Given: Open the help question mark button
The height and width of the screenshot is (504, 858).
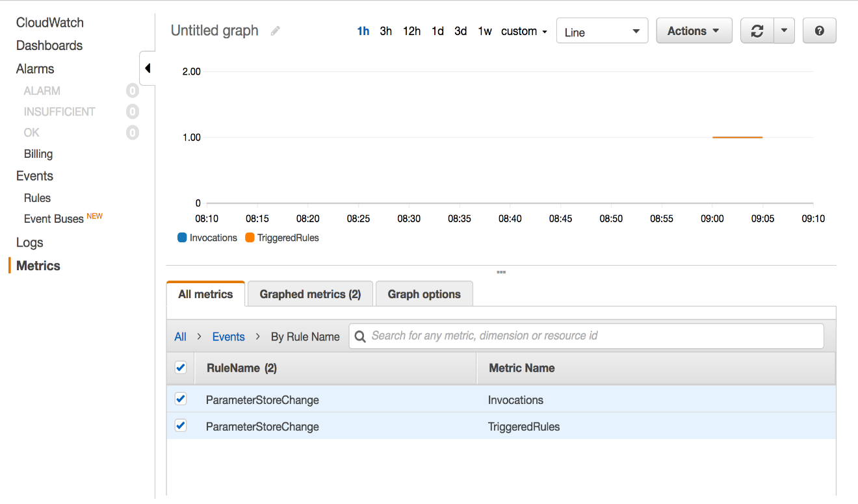Looking at the screenshot, I should pyautogui.click(x=820, y=31).
